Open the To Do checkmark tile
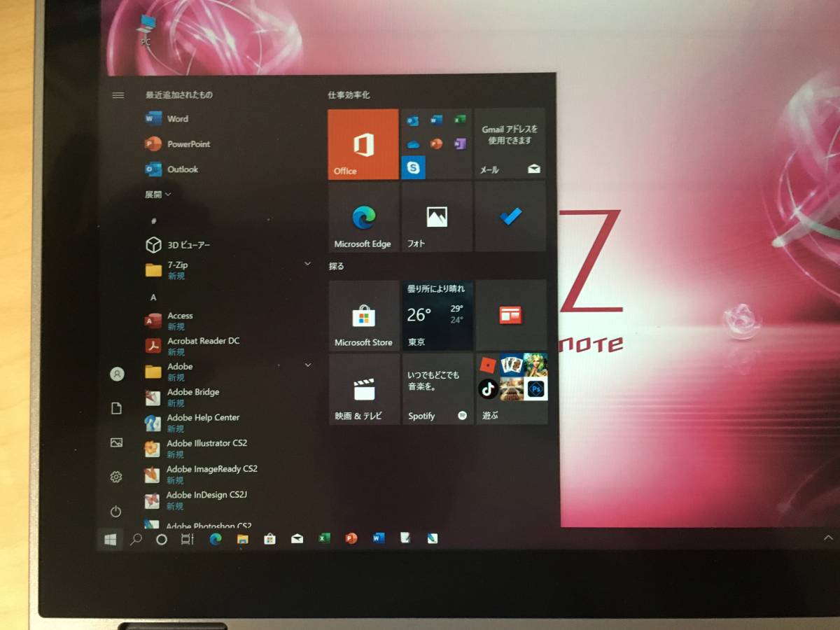The width and height of the screenshot is (840, 630). [511, 217]
